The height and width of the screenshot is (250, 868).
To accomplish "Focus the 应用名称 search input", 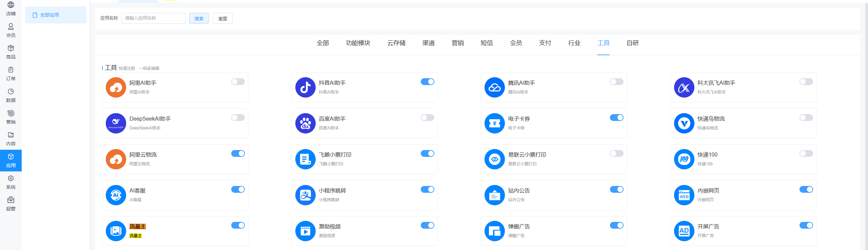I will [154, 18].
